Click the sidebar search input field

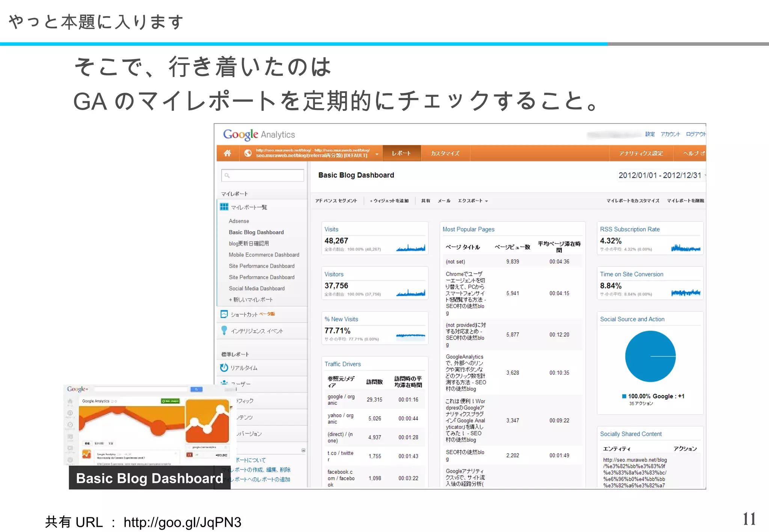pyautogui.click(x=263, y=175)
